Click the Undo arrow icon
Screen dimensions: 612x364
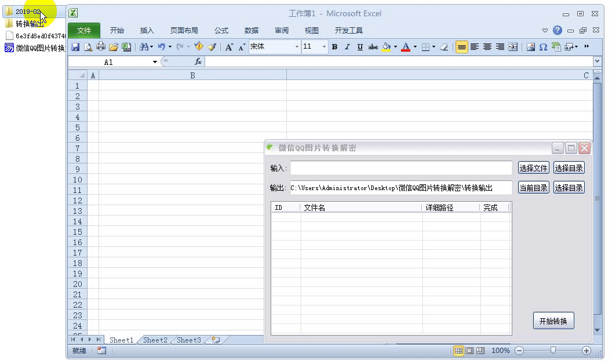pos(162,47)
